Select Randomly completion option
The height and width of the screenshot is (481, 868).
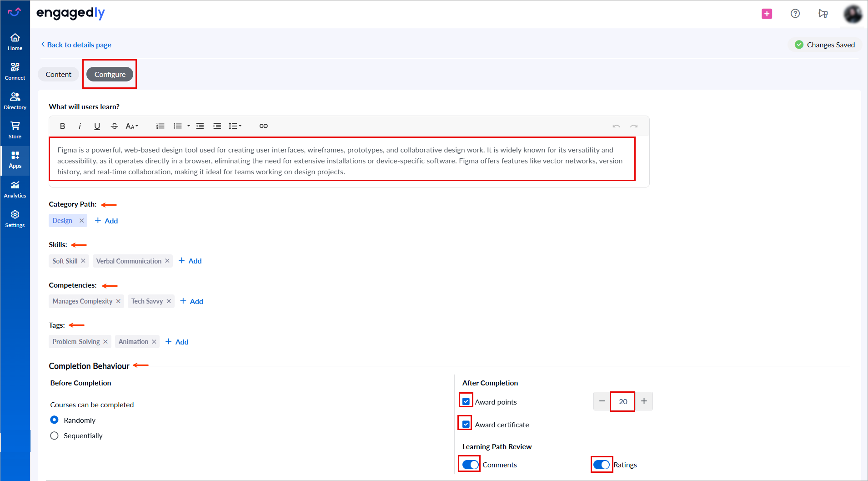54,420
